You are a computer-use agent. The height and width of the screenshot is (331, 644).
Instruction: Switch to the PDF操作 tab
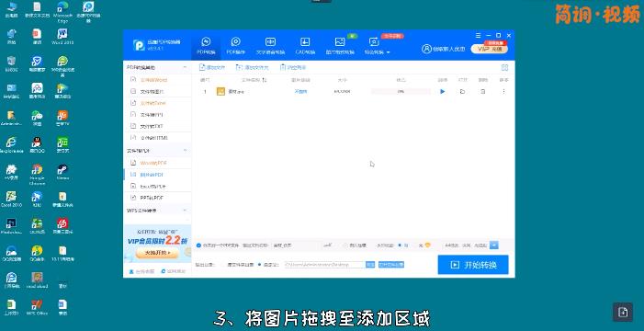[x=236, y=46]
